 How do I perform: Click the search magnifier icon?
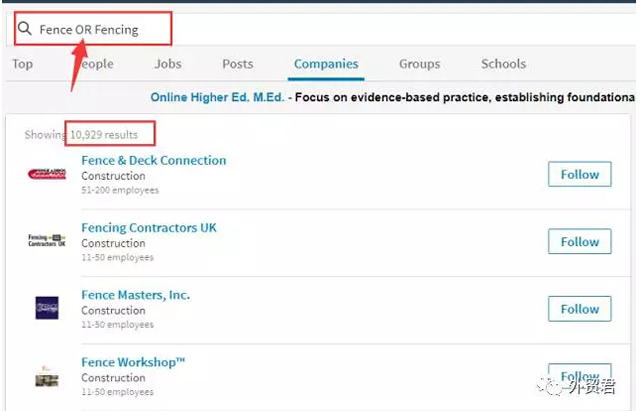[x=26, y=30]
